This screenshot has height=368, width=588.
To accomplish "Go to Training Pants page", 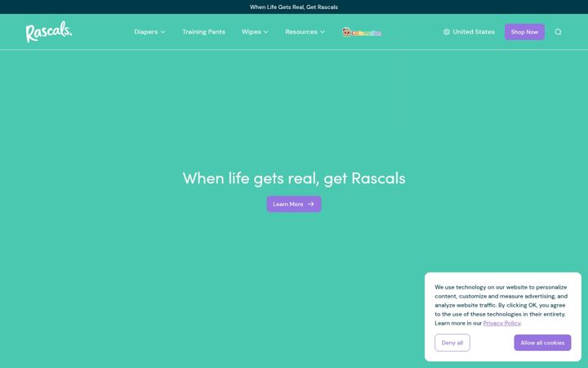I will 203,32.
